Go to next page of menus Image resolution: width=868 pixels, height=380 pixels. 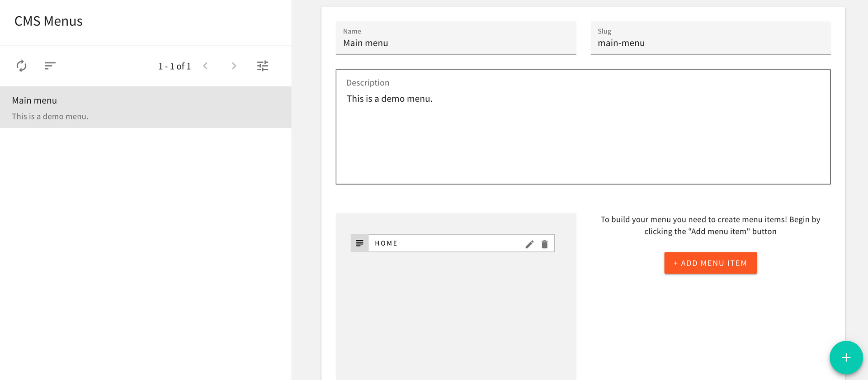coord(234,66)
